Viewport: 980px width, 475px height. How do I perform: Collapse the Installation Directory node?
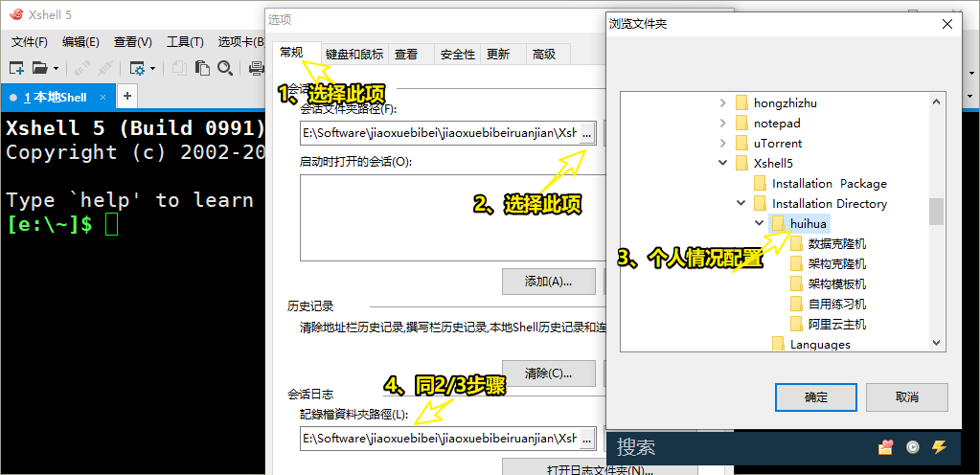point(741,203)
